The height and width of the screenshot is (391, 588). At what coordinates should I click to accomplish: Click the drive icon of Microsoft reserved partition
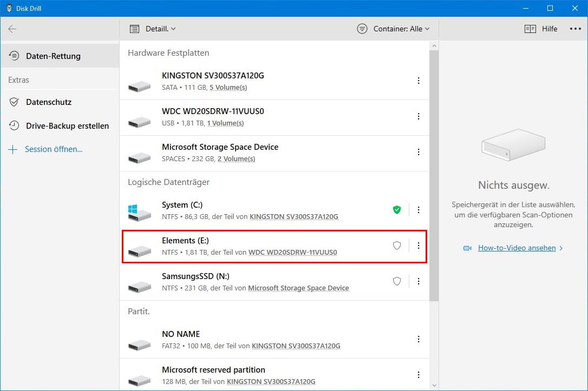pos(139,381)
